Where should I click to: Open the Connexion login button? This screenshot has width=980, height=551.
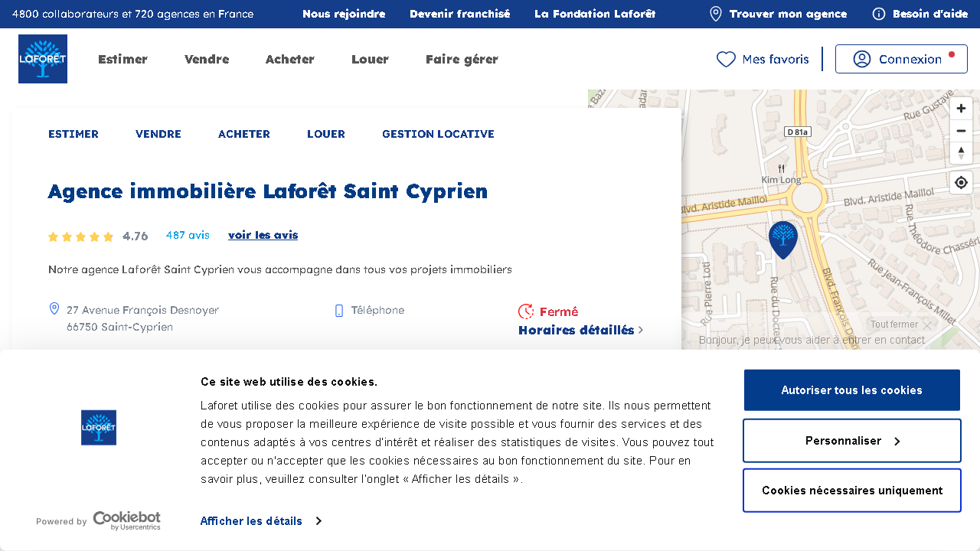click(x=901, y=59)
